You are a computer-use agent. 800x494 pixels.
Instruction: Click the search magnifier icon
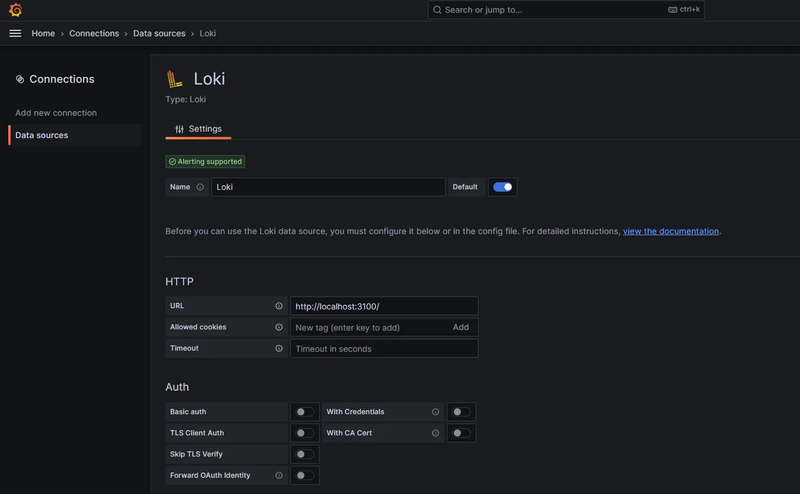pyautogui.click(x=437, y=10)
